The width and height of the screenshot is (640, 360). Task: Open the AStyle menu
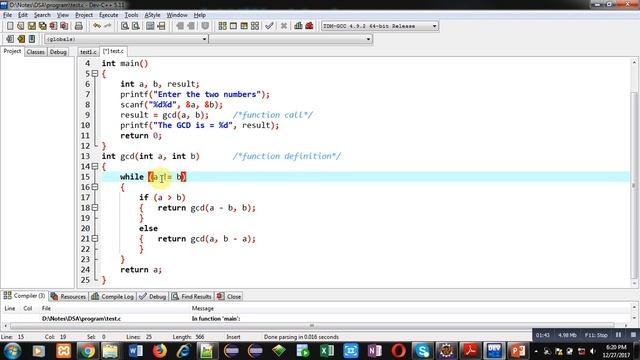pyautogui.click(x=152, y=15)
